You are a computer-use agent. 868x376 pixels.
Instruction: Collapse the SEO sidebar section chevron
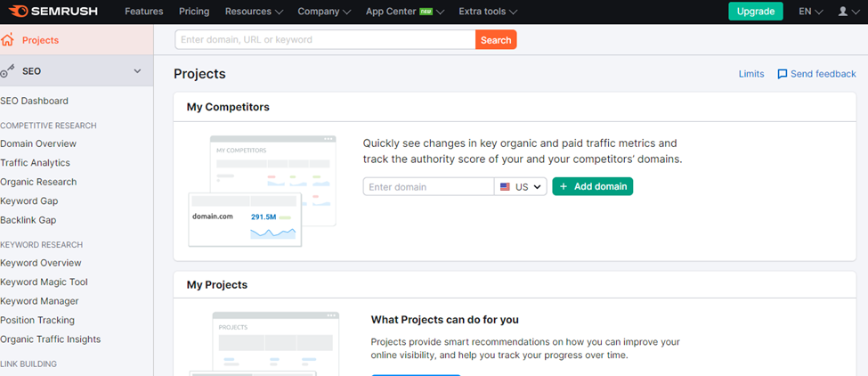tap(137, 71)
